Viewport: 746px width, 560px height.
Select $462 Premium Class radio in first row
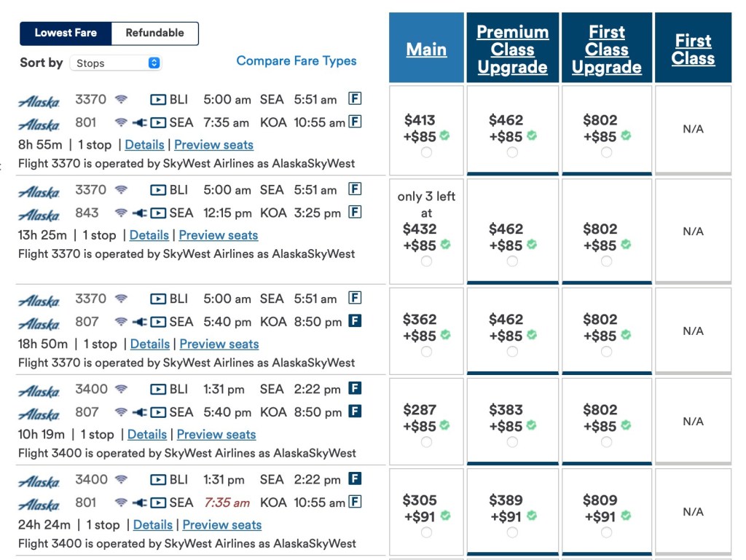(512, 152)
